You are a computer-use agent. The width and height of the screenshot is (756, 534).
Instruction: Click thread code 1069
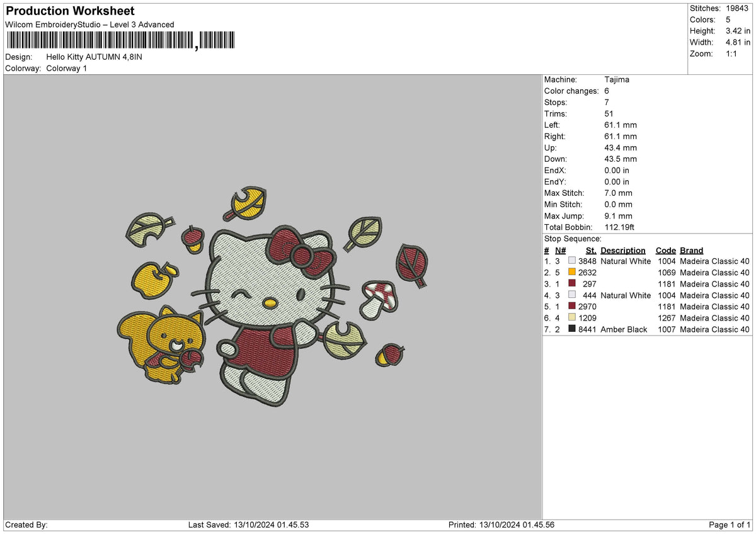(667, 273)
